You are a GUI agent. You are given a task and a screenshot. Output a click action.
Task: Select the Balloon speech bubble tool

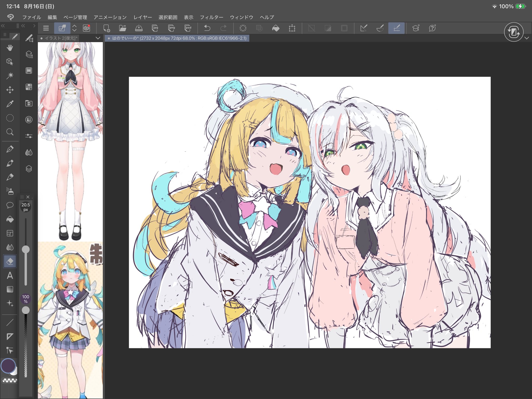[10, 205]
